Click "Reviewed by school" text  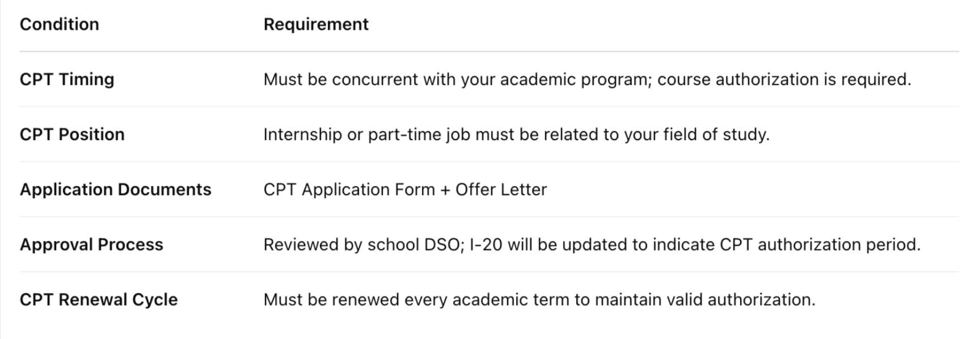pos(341,244)
